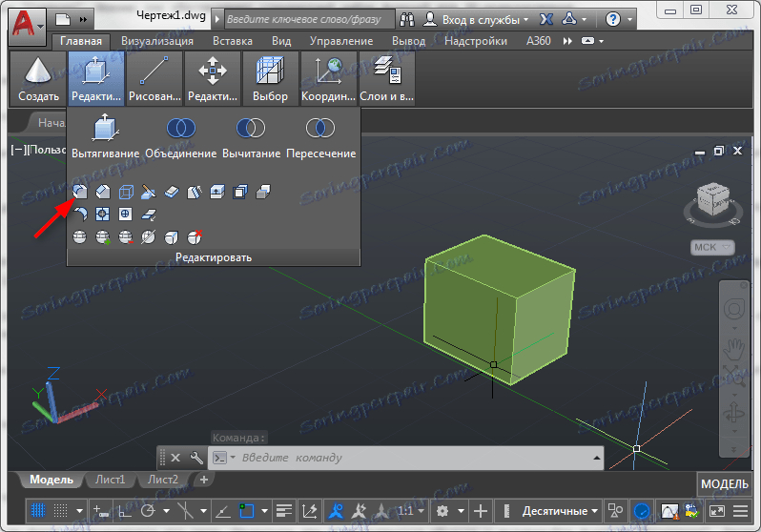Click the МОДЕЛЬ status bar button
The image size is (761, 532).
tap(725, 484)
